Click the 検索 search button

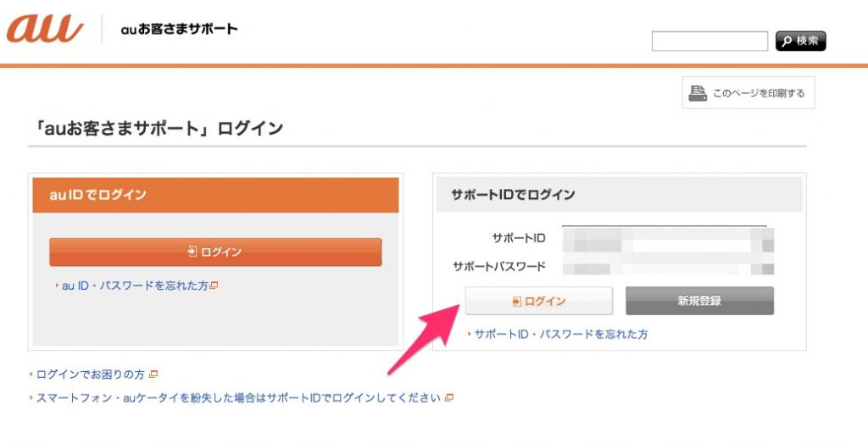pyautogui.click(x=800, y=41)
